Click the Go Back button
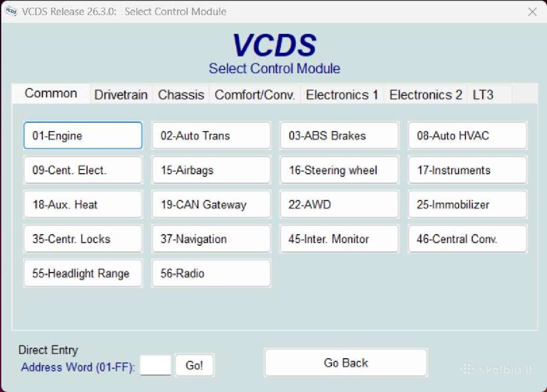547x392 pixels. coord(346,363)
